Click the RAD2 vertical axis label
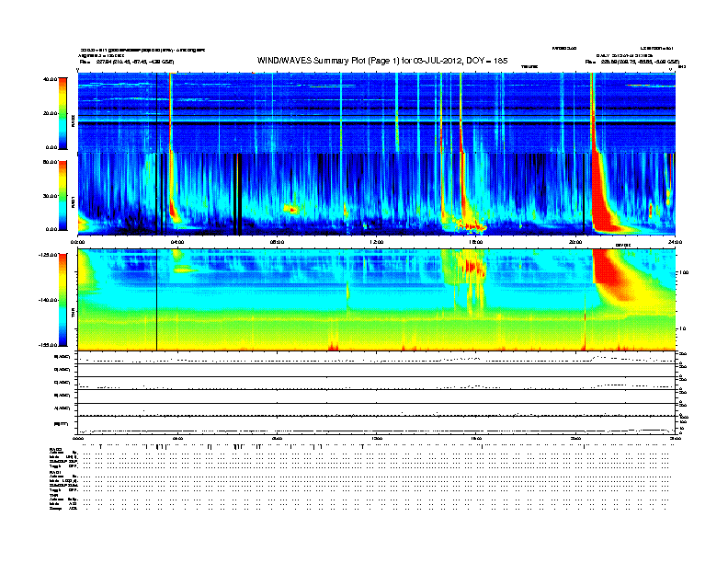 [73, 121]
